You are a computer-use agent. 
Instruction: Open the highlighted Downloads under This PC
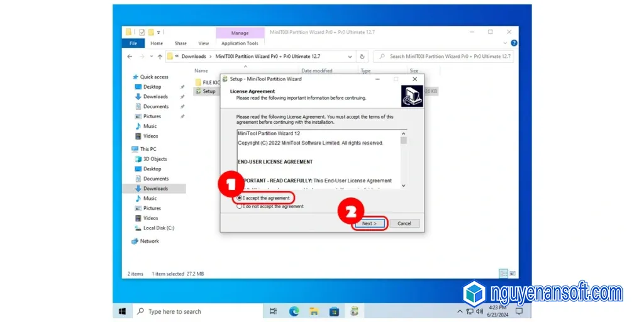pyautogui.click(x=155, y=189)
